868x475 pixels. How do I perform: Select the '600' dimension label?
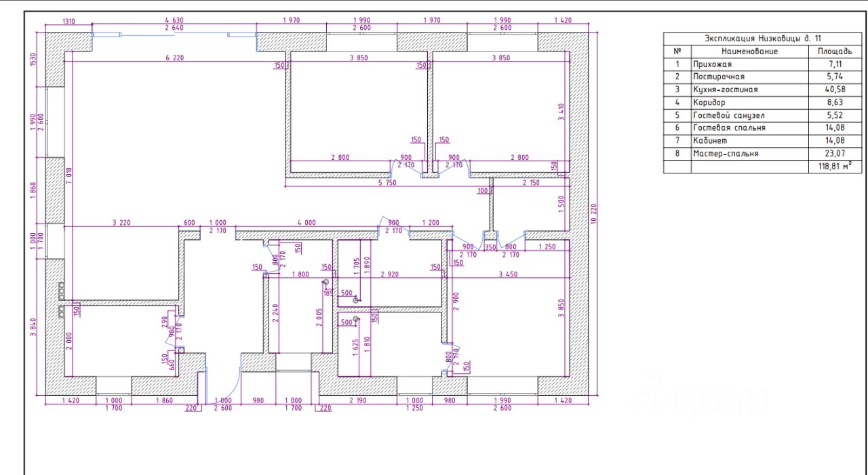pos(189,223)
